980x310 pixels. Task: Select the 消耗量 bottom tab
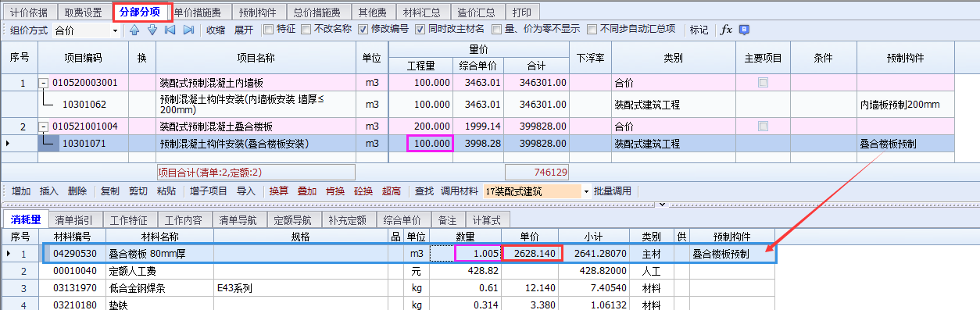tap(26, 219)
